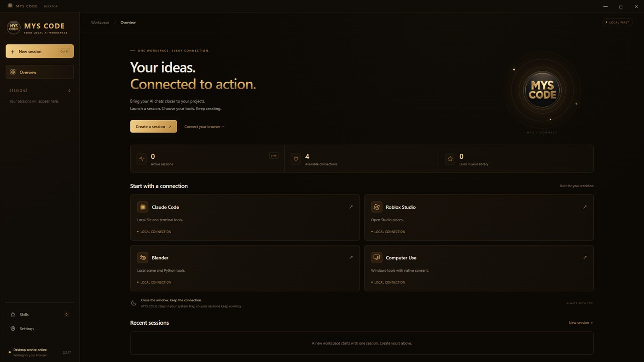Click the Desktop service online status

coord(30,350)
